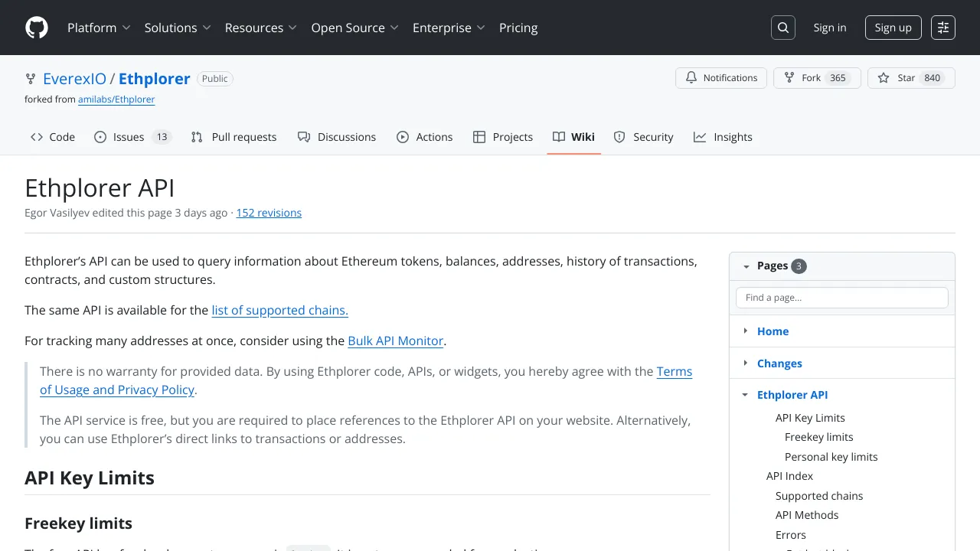Open the Open Source dropdown menu

[355, 28]
